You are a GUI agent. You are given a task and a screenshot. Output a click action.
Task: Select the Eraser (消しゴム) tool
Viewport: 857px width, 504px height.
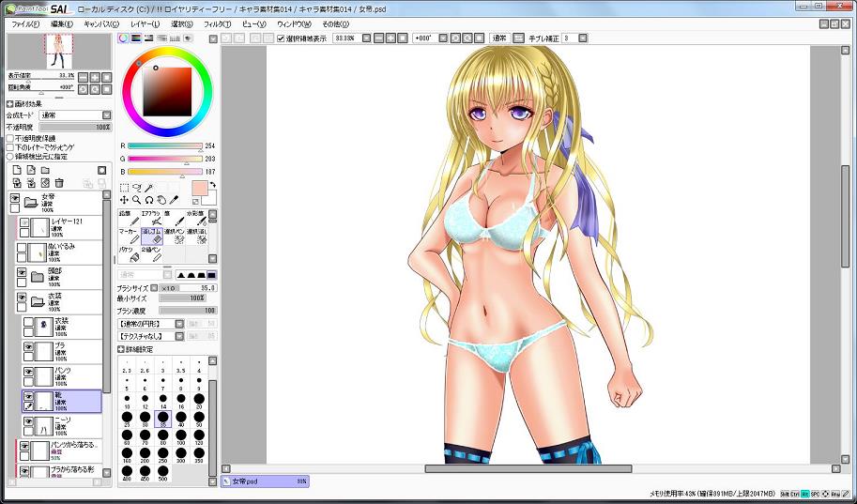tap(152, 235)
